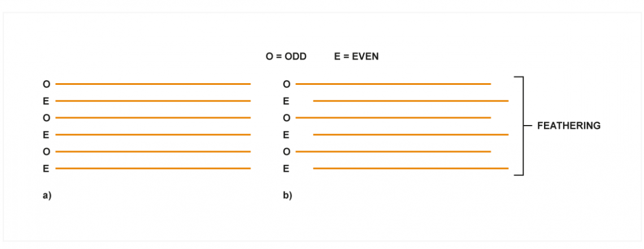Click the "a)" figure caption

point(47,195)
